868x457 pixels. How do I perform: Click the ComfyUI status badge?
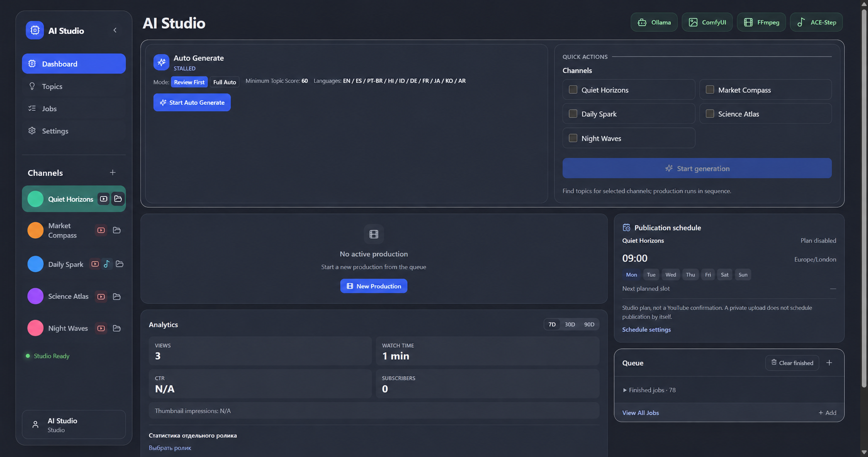707,22
